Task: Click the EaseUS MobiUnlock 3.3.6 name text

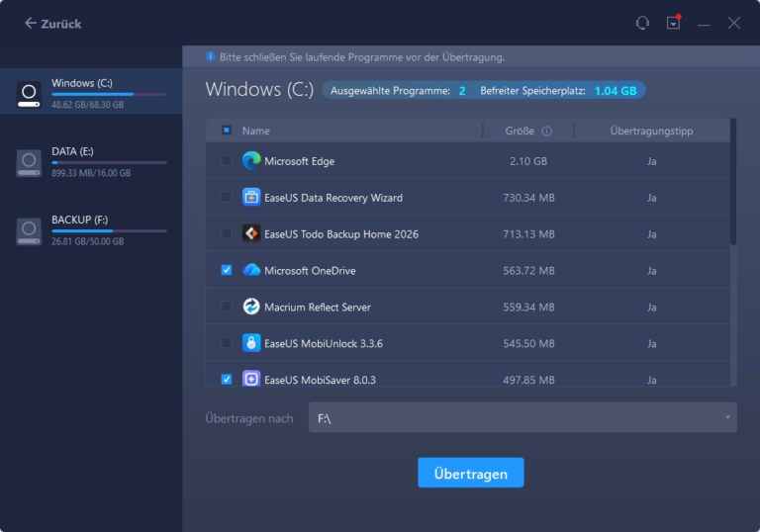Action: point(324,343)
